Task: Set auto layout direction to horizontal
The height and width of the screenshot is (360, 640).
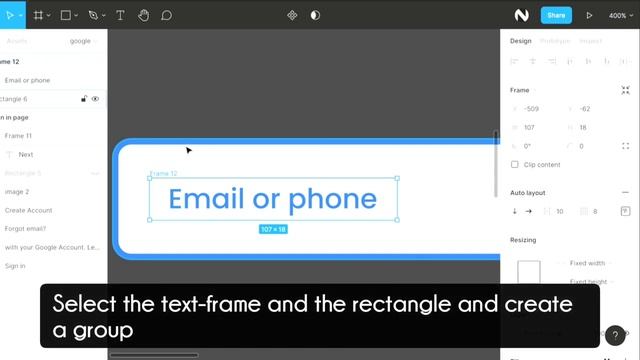Action: coord(529,211)
